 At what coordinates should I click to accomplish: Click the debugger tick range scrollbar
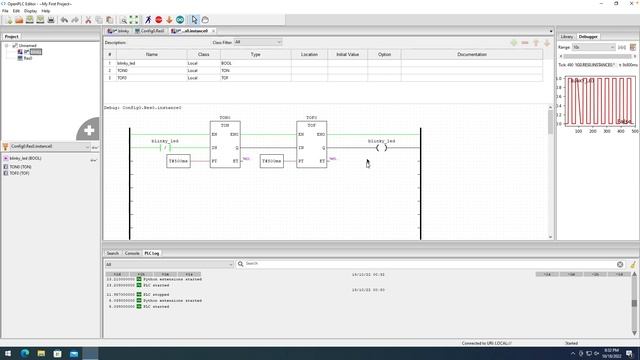coord(598,56)
